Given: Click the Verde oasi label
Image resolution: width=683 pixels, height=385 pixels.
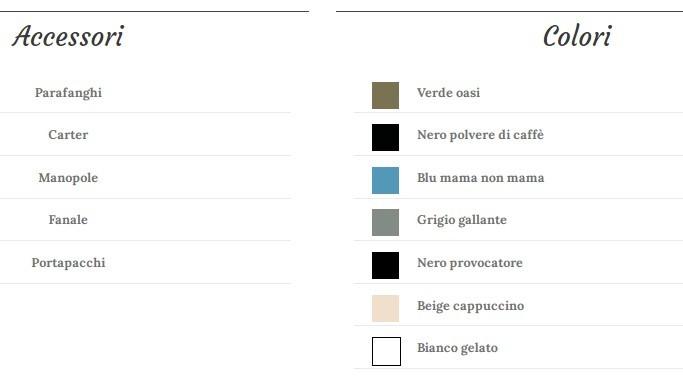Looking at the screenshot, I should [x=448, y=93].
